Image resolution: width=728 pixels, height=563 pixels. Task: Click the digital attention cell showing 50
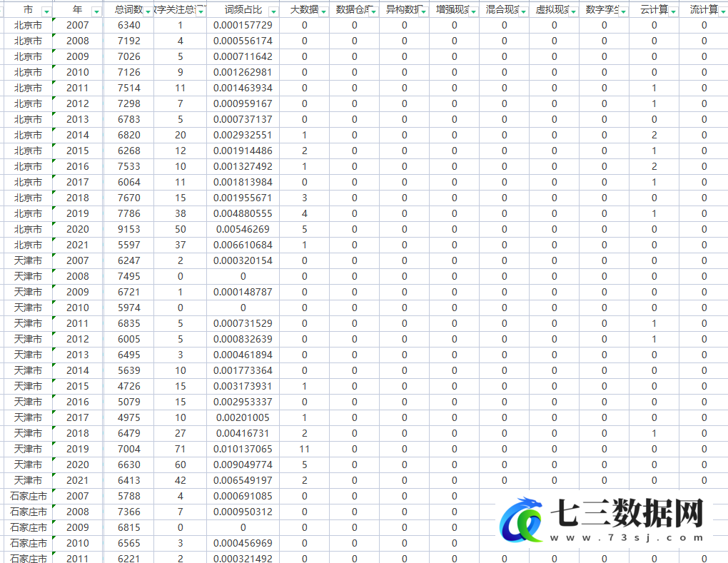click(x=180, y=229)
